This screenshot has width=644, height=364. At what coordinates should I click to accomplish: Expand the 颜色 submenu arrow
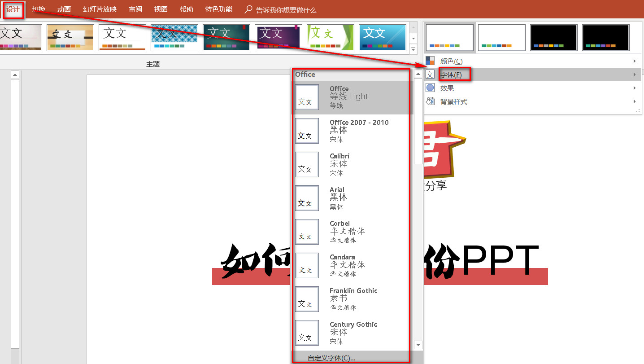point(634,61)
